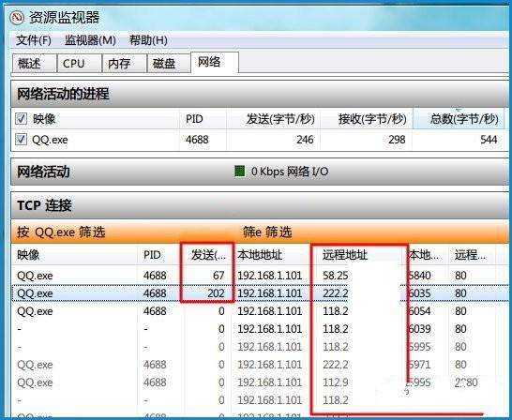Collapse the TCP 连接 section header
This screenshot has height=420, width=512.
[x=260, y=205]
